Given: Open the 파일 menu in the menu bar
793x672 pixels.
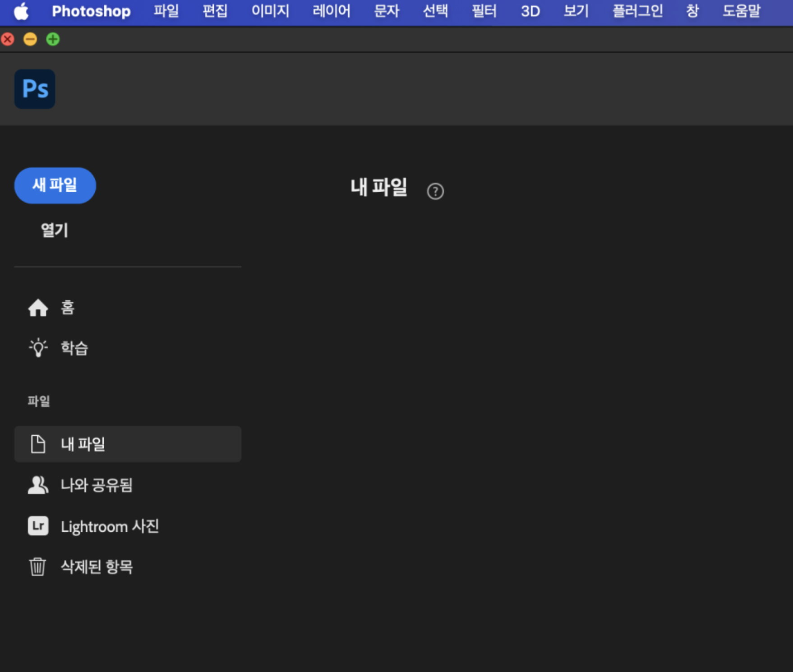Looking at the screenshot, I should coord(166,11).
